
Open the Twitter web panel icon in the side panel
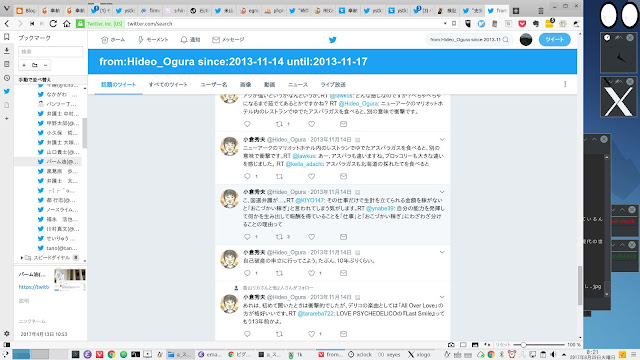coord(7,91)
